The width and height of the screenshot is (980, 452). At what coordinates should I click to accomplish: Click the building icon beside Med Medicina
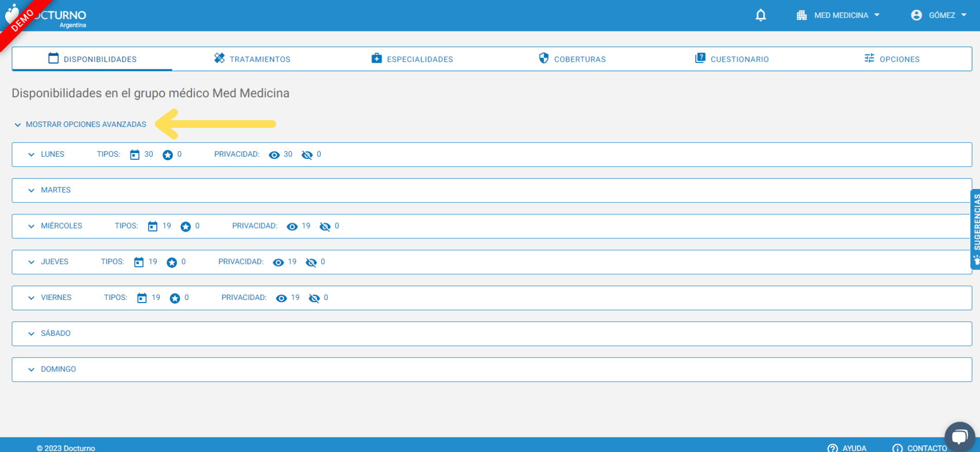pyautogui.click(x=802, y=15)
